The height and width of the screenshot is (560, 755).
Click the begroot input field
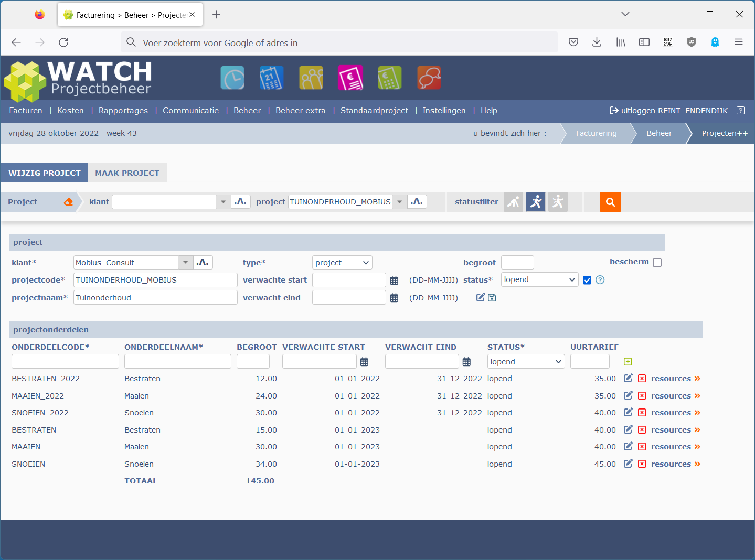[517, 262]
